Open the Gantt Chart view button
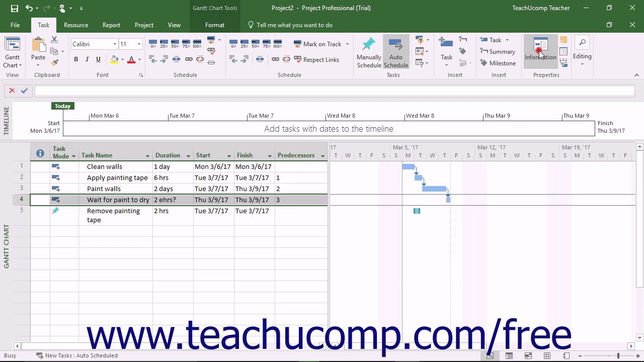The height and width of the screenshot is (362, 644). 13,52
